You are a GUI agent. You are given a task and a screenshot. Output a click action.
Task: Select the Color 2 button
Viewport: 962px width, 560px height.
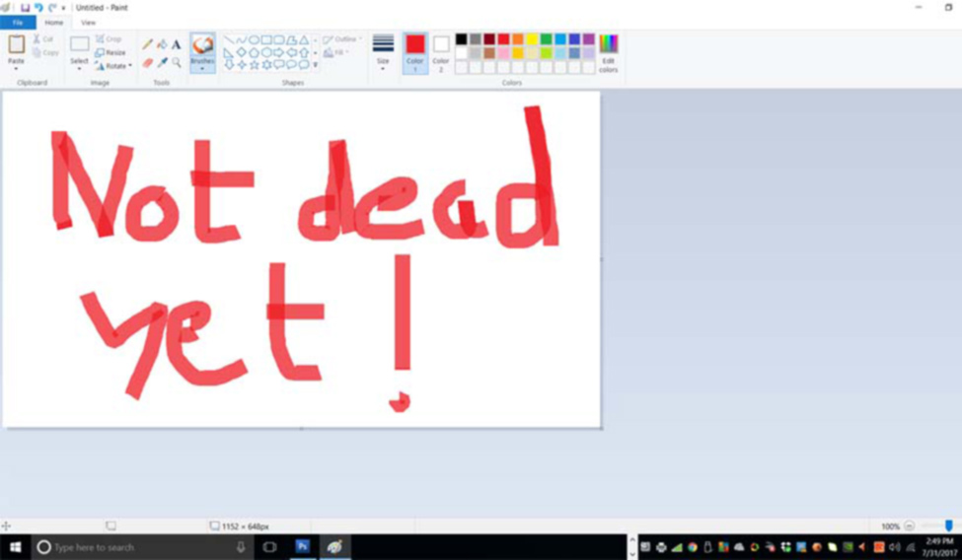click(x=440, y=53)
